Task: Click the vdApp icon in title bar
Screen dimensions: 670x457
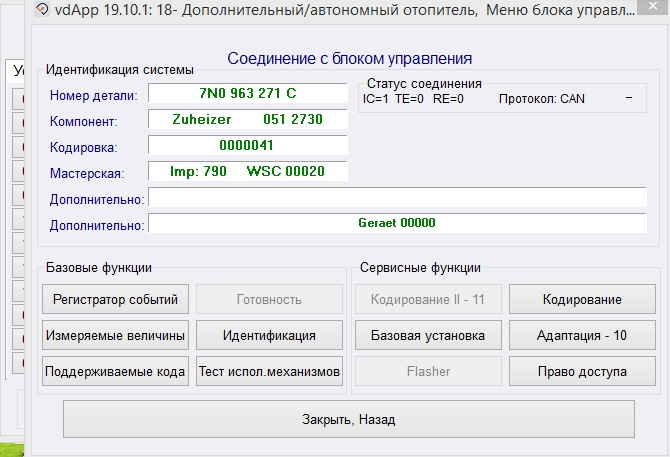Action: 42,9
